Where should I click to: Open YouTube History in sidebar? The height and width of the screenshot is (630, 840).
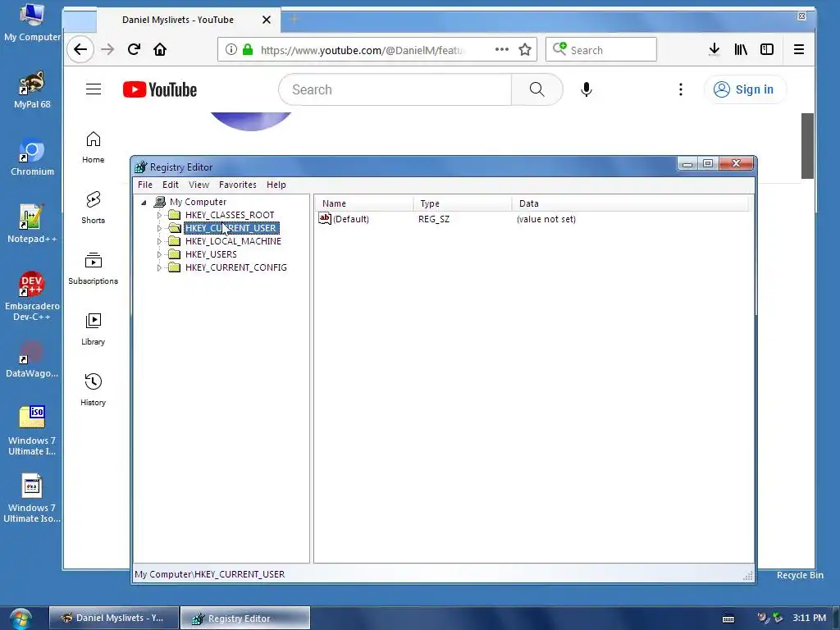94,390
